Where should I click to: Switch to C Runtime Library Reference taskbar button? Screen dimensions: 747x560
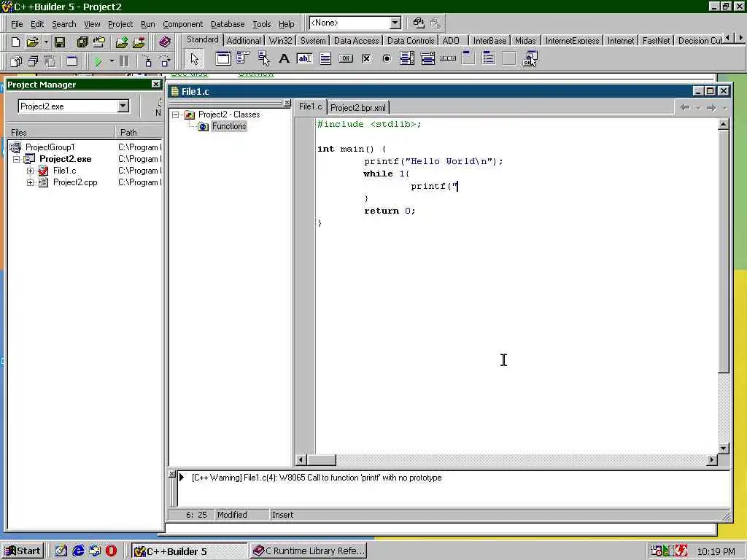(x=309, y=551)
